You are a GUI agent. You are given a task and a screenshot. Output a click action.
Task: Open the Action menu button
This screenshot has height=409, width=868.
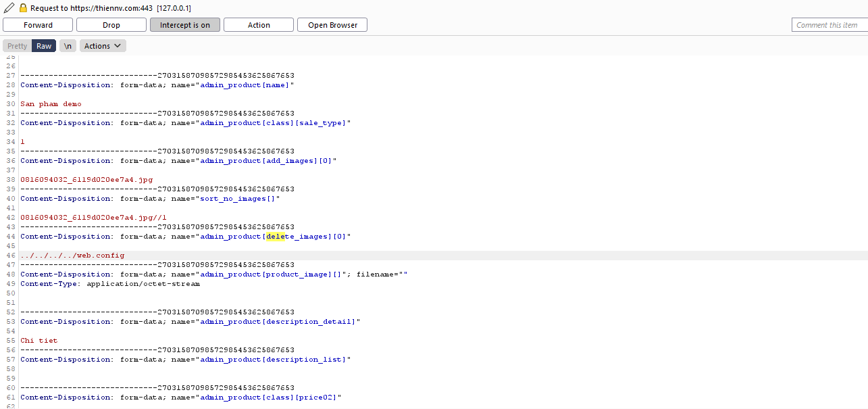259,25
